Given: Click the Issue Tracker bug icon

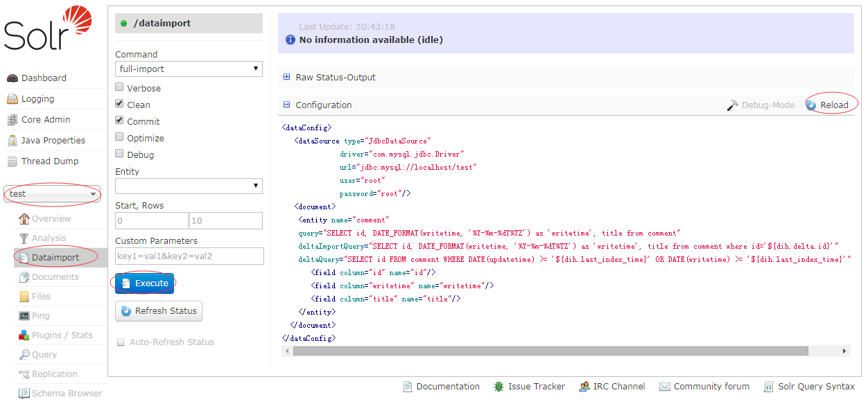Looking at the screenshot, I should (x=499, y=387).
